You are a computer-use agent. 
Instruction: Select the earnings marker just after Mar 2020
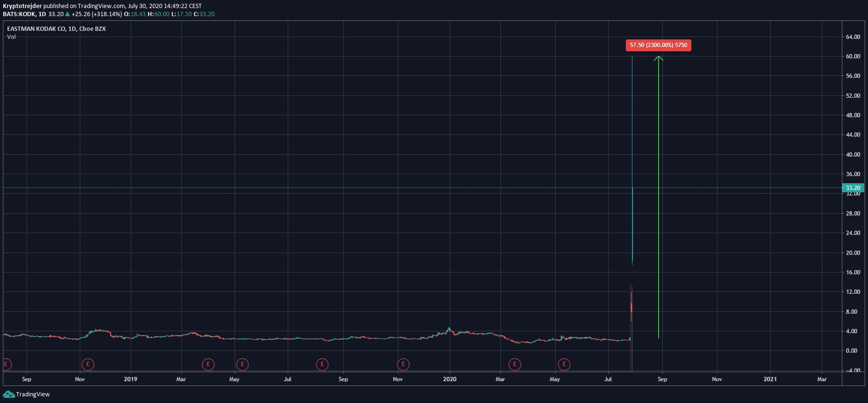coord(515,364)
